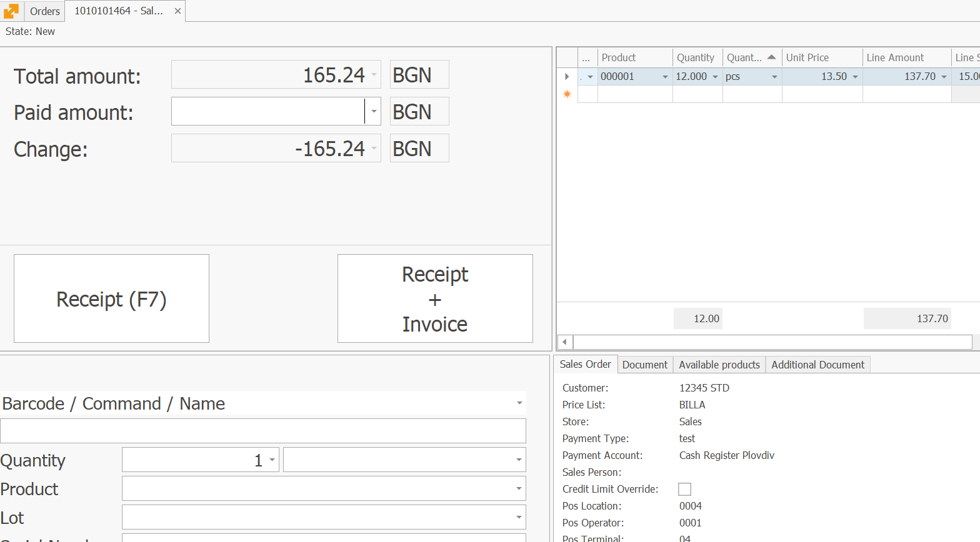Expand the Product 000001 cell dropdown
Viewport: 980px width, 542px height.
coord(665,77)
